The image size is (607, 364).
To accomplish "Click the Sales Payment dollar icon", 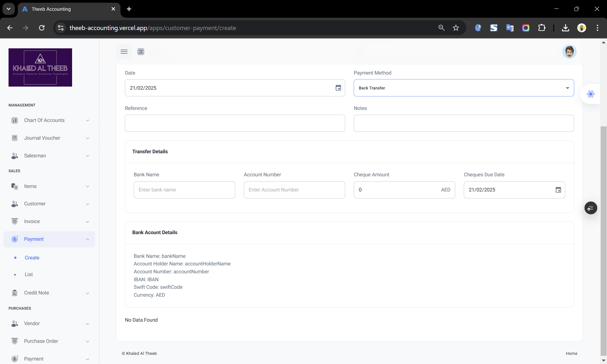I will point(15,239).
